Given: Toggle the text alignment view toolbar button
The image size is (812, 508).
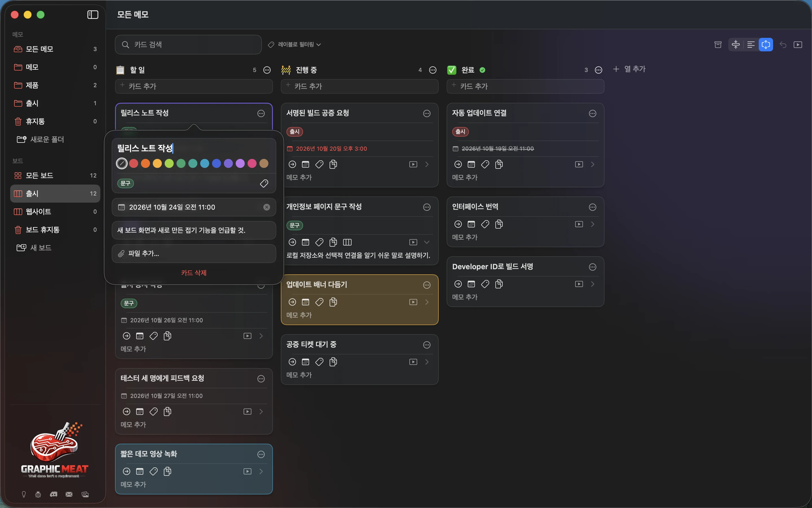Looking at the screenshot, I should [x=751, y=45].
